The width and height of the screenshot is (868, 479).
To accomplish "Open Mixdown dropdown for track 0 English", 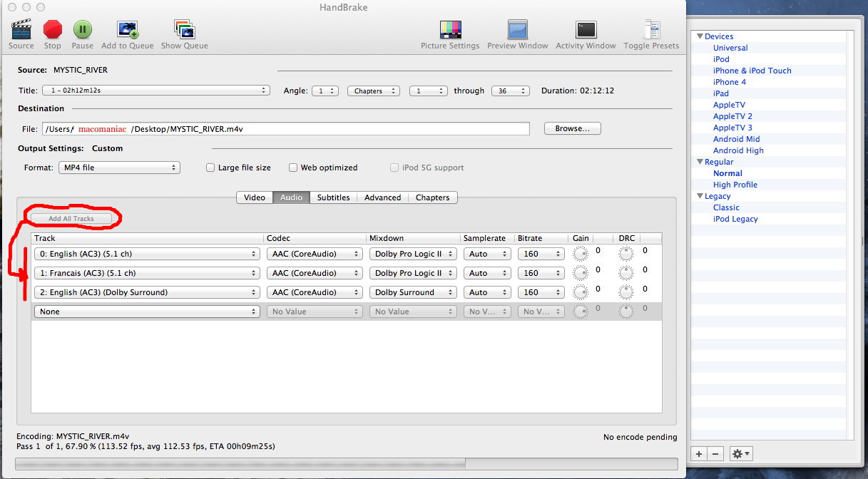I will 413,254.
